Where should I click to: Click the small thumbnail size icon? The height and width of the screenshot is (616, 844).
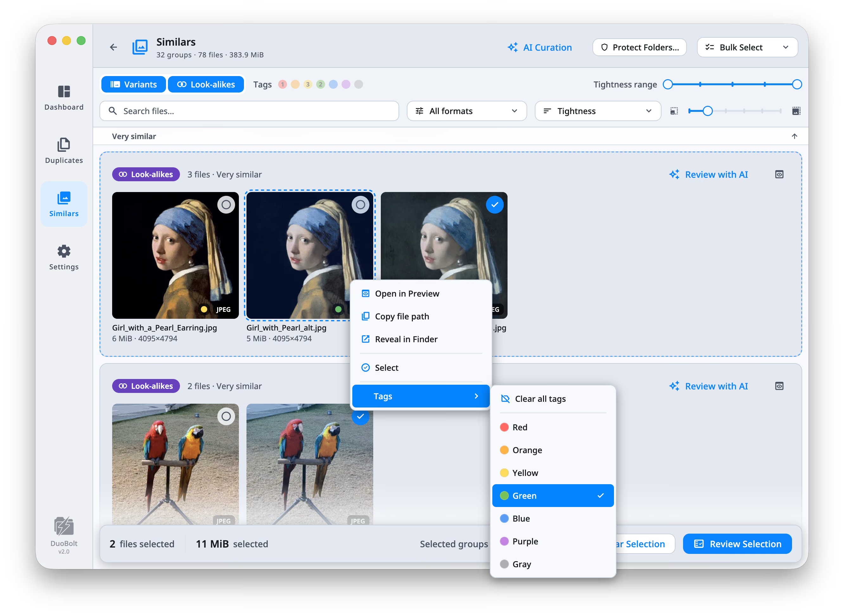674,111
